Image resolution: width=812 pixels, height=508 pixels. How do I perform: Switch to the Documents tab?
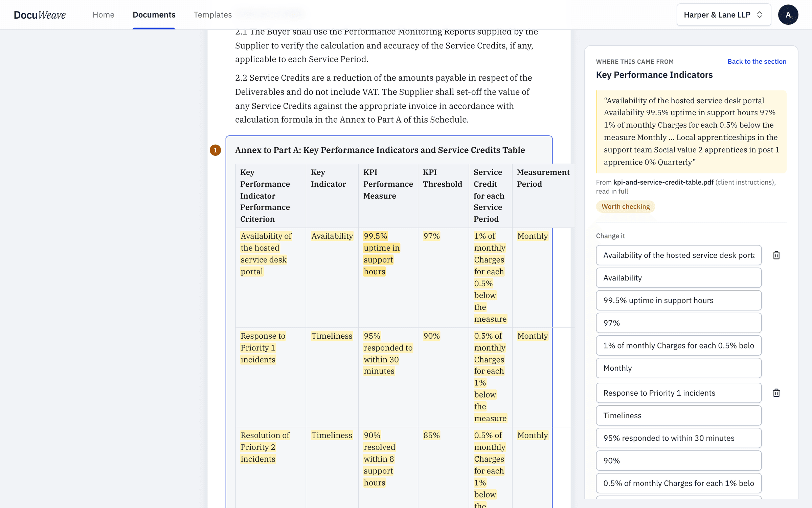point(154,15)
